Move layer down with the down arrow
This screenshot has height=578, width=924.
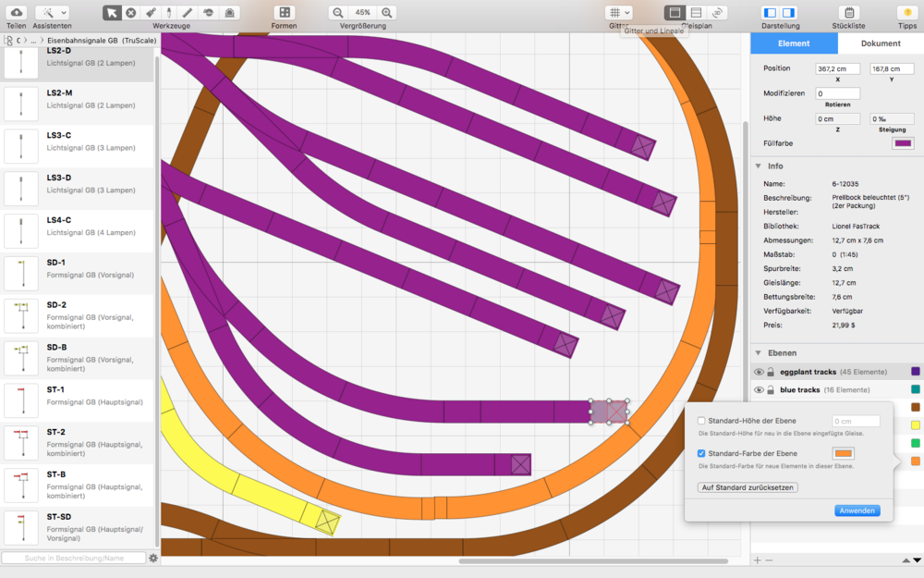(x=917, y=560)
